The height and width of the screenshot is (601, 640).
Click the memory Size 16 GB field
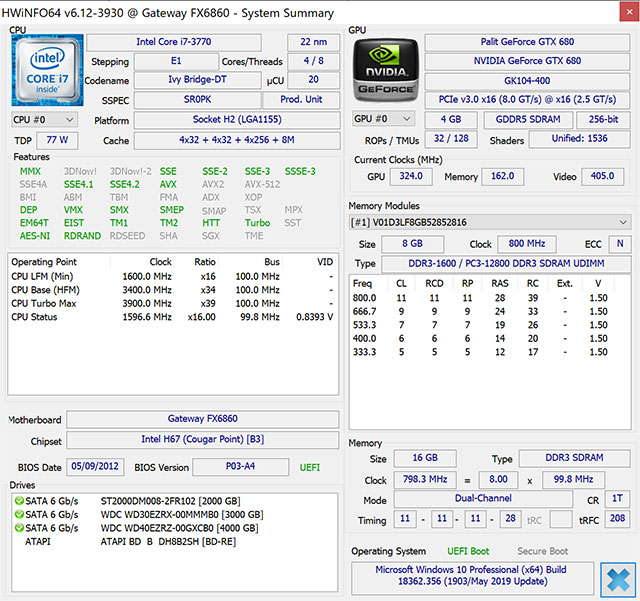[425, 458]
